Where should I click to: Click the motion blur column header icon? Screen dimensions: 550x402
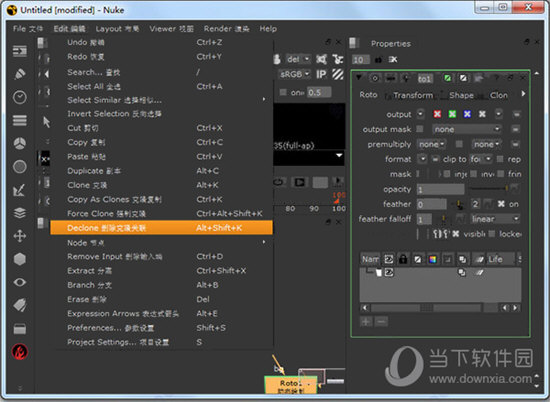(479, 259)
